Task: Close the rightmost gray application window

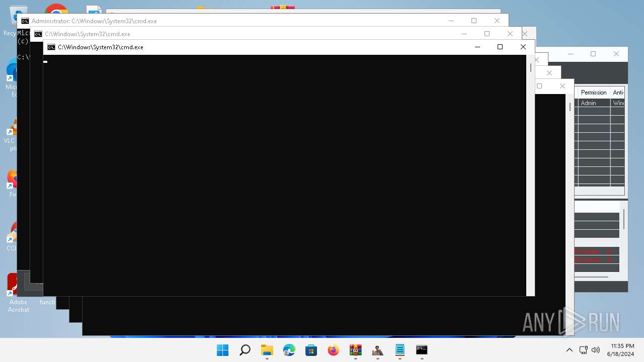Action: pos(616,54)
